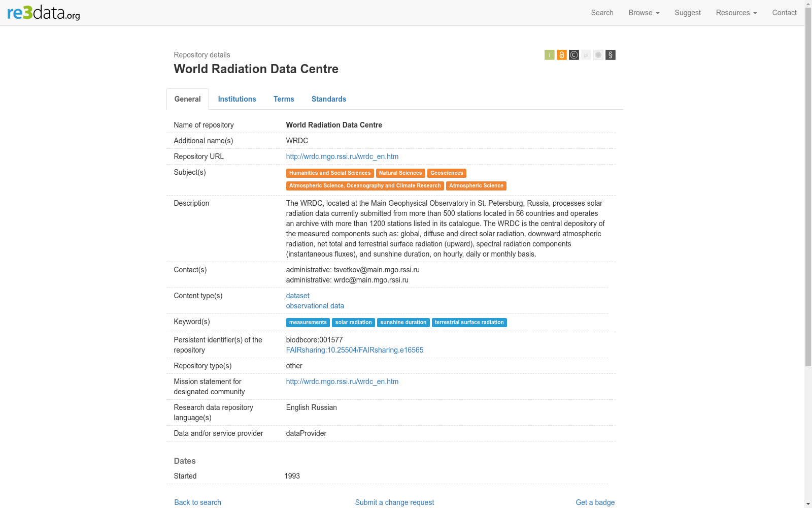Open the FAIRsharing identifier link
Viewport: 812px width, 508px height.
point(355,350)
